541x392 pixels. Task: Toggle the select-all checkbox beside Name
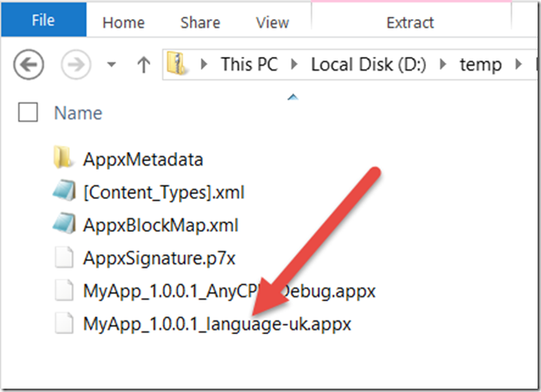pyautogui.click(x=28, y=112)
